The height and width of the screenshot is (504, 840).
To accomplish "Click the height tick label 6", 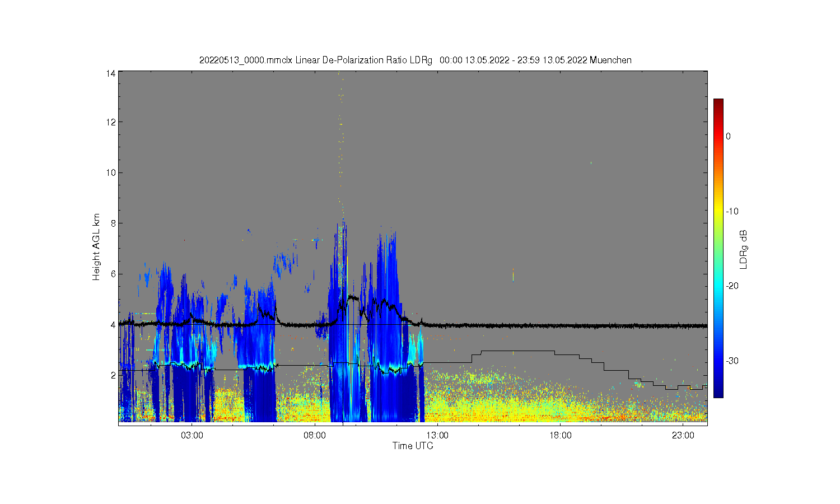I will pos(114,274).
